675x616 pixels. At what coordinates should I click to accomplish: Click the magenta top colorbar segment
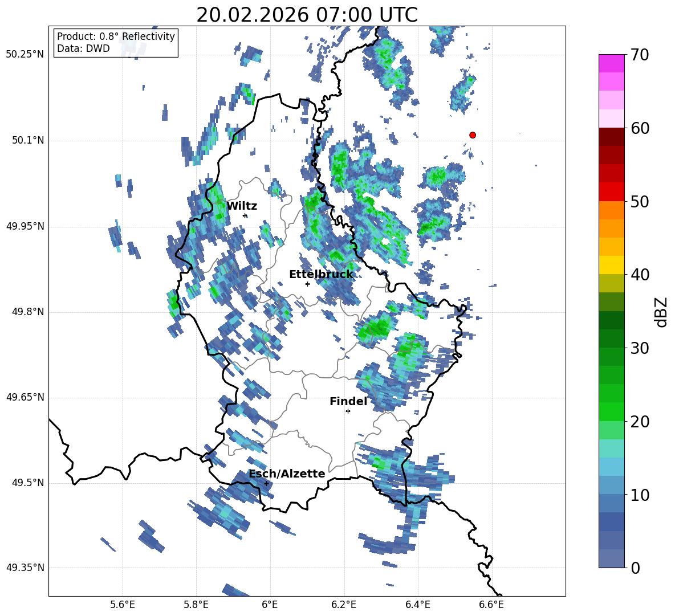pyautogui.click(x=611, y=63)
